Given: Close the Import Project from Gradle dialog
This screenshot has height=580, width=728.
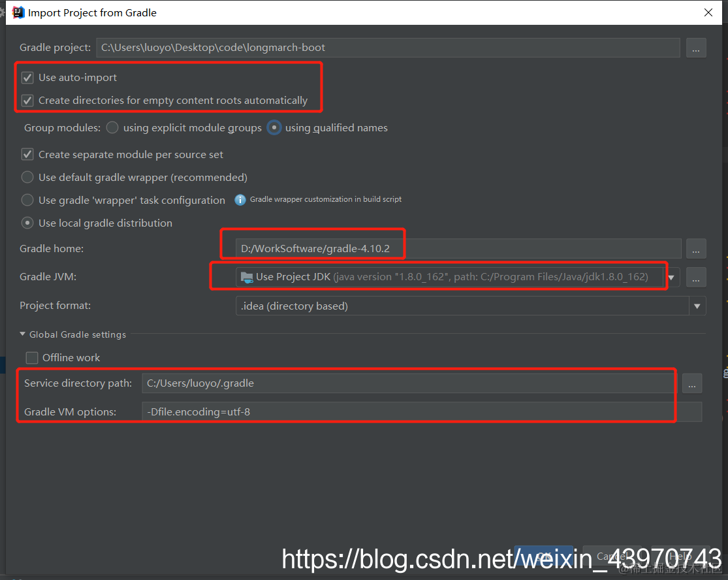Looking at the screenshot, I should tap(708, 12).
